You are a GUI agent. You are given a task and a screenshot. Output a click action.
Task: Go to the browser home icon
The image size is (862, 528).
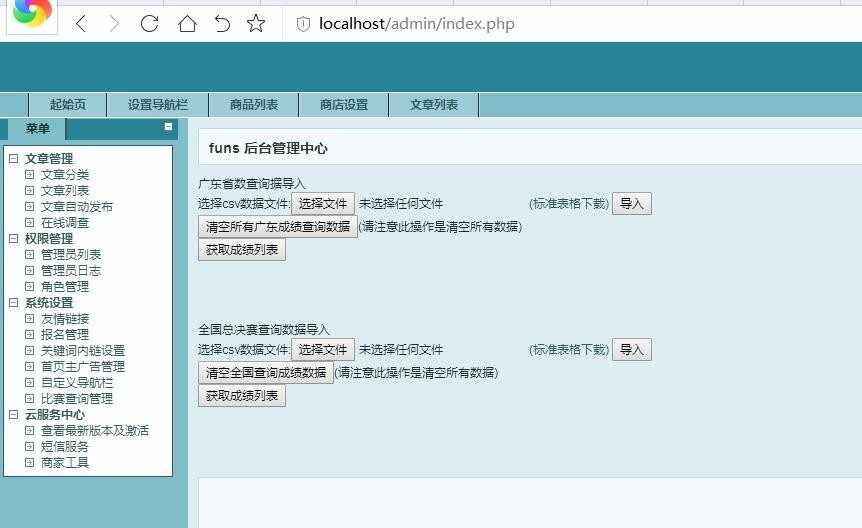(187, 24)
